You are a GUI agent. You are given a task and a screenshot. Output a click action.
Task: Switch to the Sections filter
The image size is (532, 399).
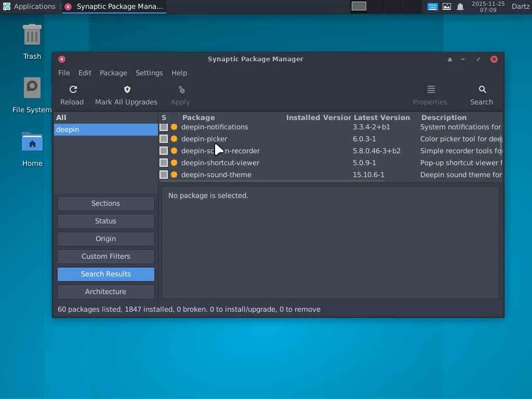pyautogui.click(x=106, y=204)
